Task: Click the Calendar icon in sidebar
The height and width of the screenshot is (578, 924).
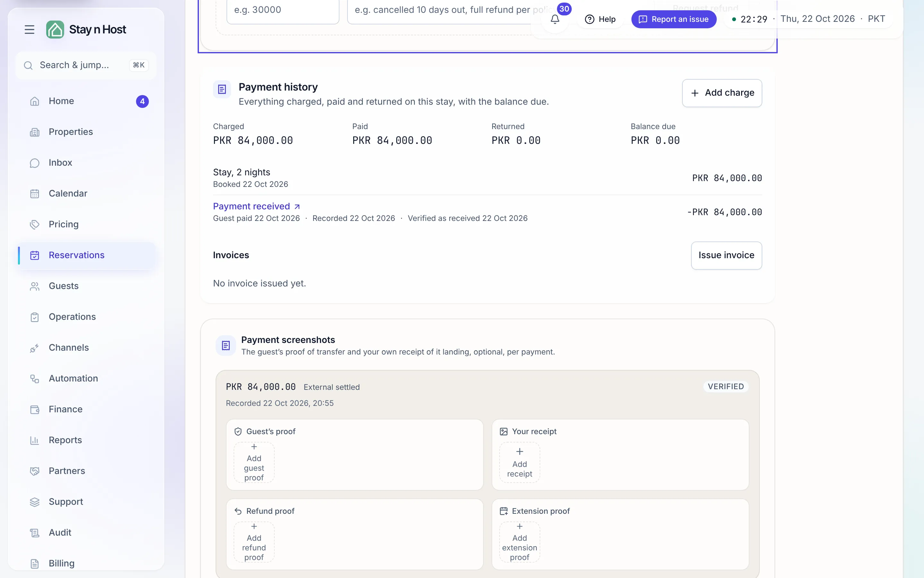Action: tap(35, 194)
